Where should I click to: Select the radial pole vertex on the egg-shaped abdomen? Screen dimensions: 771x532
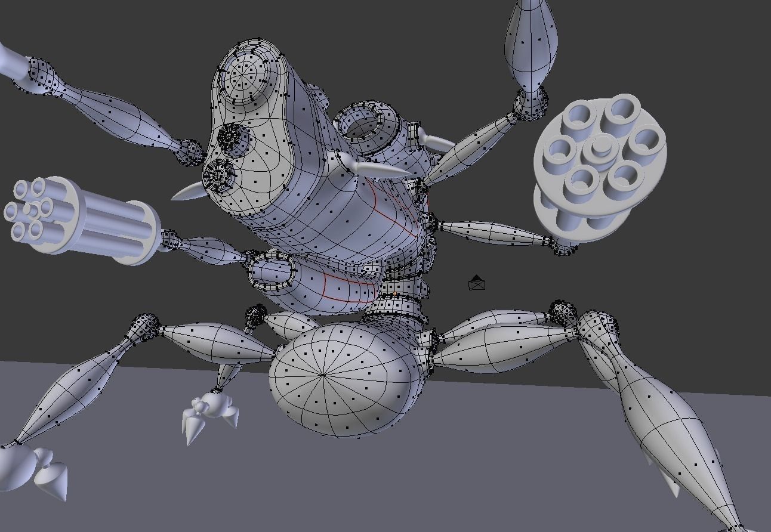click(323, 375)
